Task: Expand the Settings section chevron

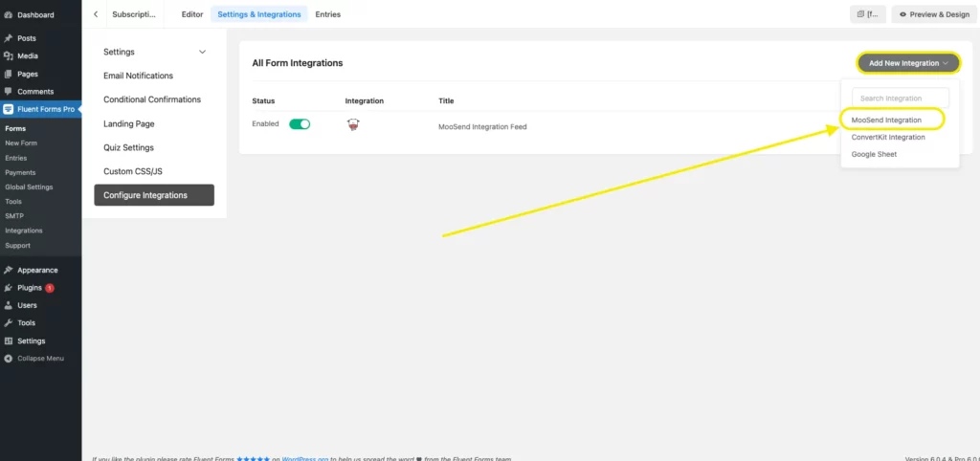Action: point(202,52)
